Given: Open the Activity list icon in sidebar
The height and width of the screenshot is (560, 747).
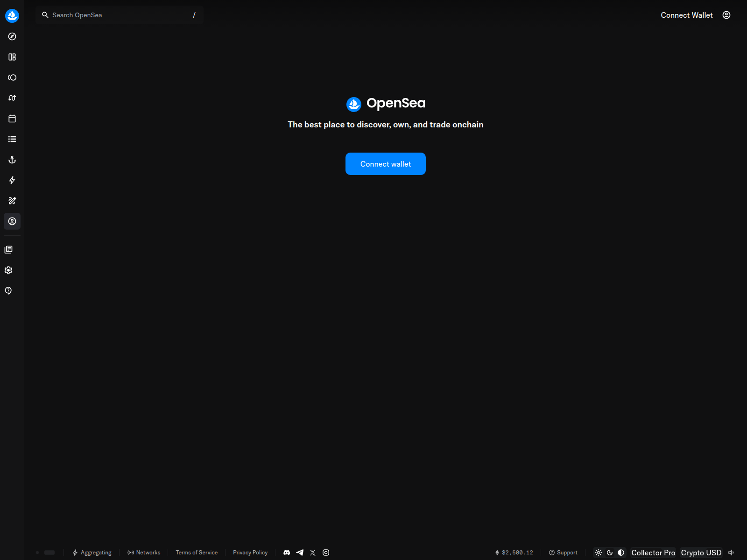Looking at the screenshot, I should 12,139.
